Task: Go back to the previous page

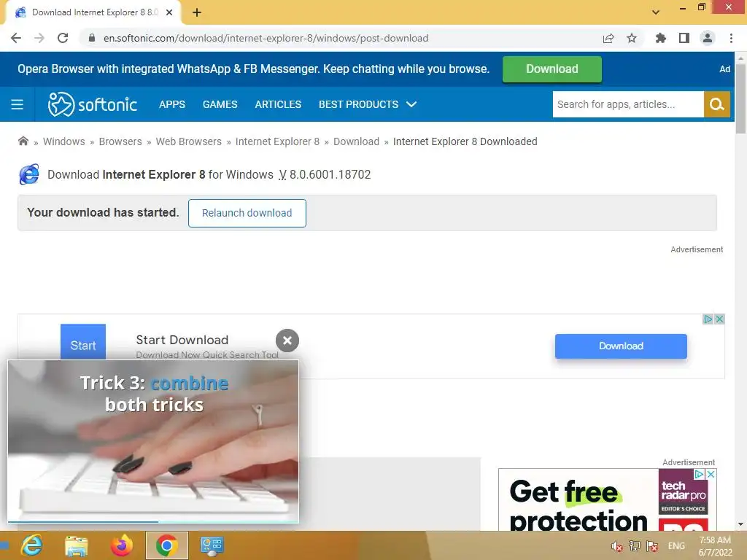Action: (16, 38)
